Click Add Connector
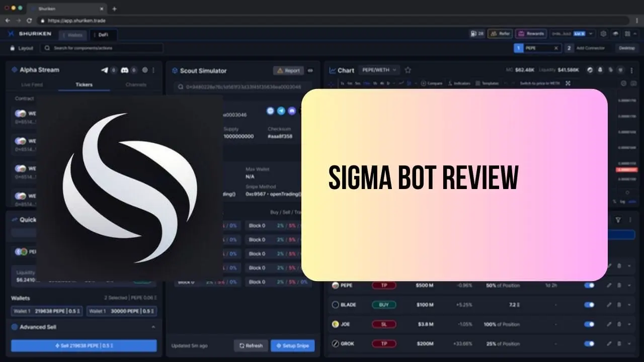This screenshot has width=644, height=362. 590,48
